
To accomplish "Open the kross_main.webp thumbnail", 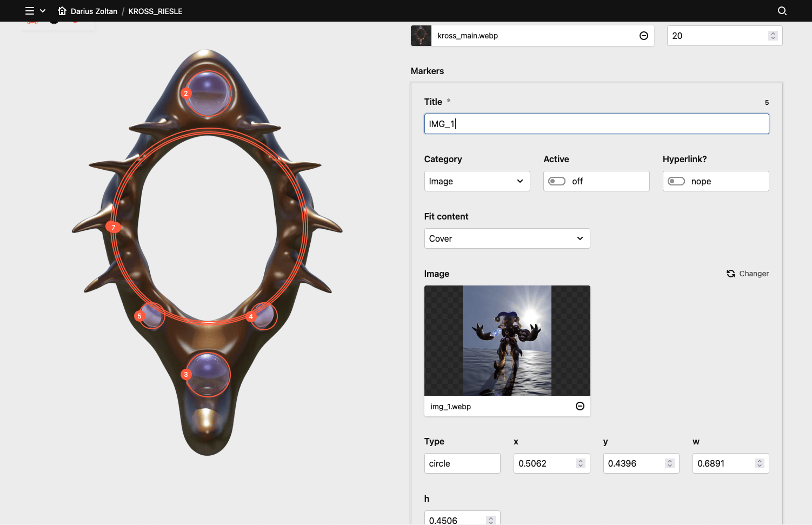I will [x=421, y=36].
